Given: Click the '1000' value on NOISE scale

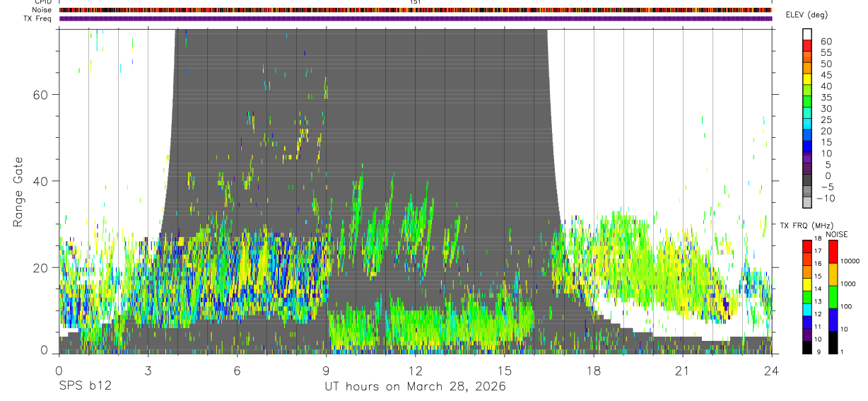Looking at the screenshot, I should tap(848, 284).
